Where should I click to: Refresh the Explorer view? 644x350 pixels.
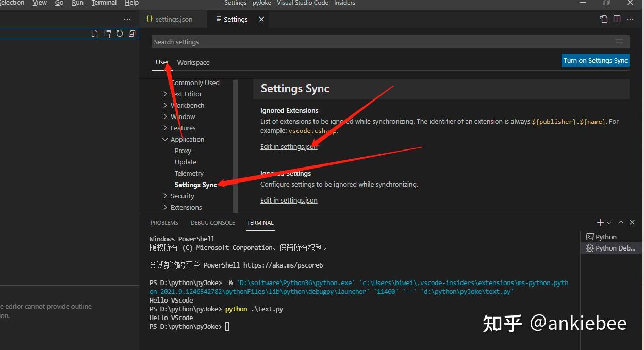[119, 33]
